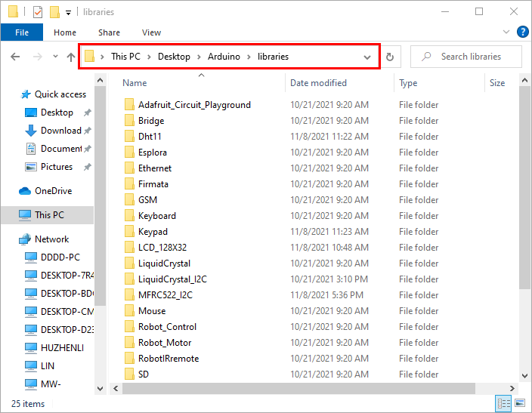The width and height of the screenshot is (532, 413).
Task: Open the address bar history dropdown
Action: [367, 57]
